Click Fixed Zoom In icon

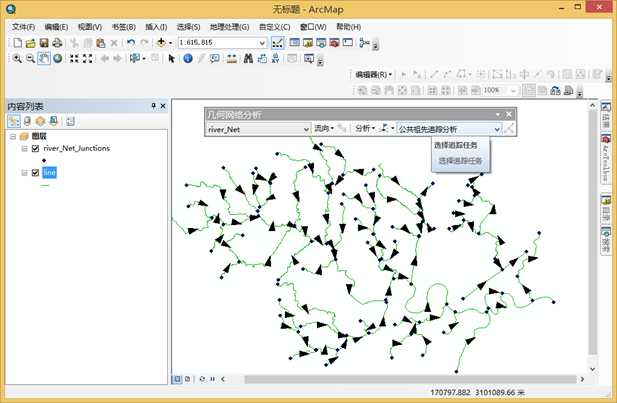(x=74, y=59)
